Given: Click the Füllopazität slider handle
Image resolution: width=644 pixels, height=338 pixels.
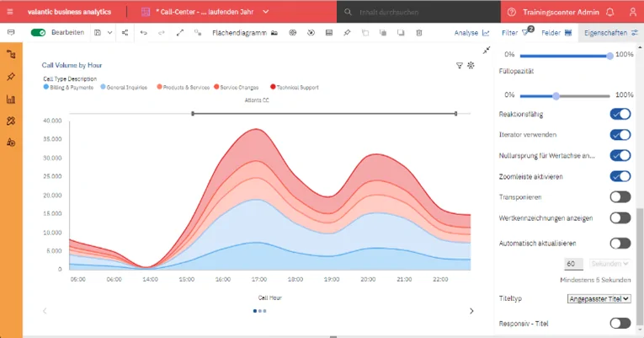Looking at the screenshot, I should [556, 95].
